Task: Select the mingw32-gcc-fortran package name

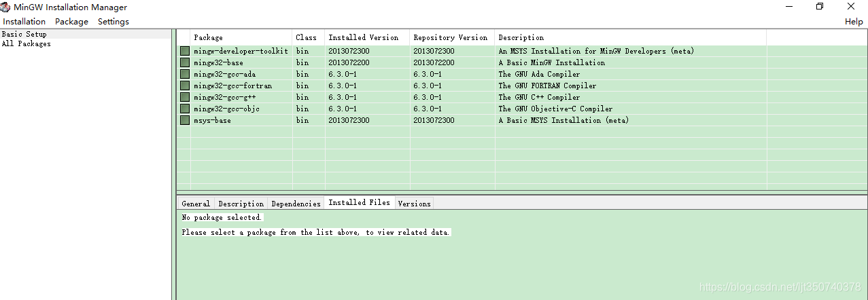Action: click(232, 86)
